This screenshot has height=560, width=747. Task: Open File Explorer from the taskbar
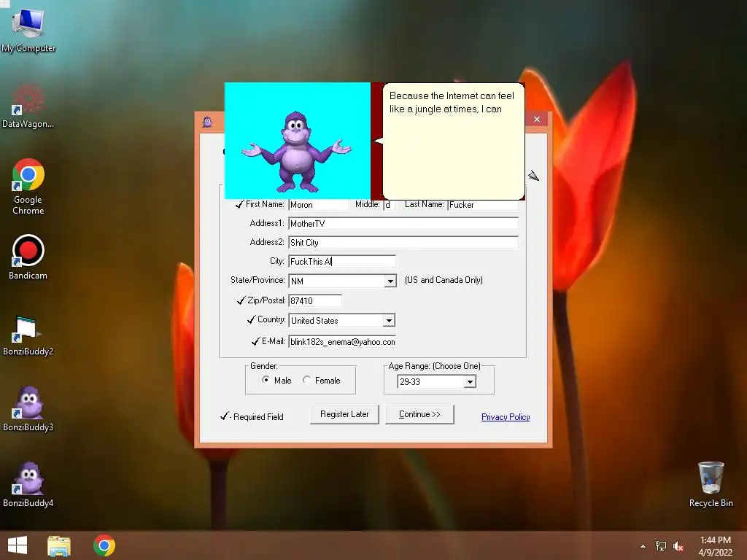point(59,545)
